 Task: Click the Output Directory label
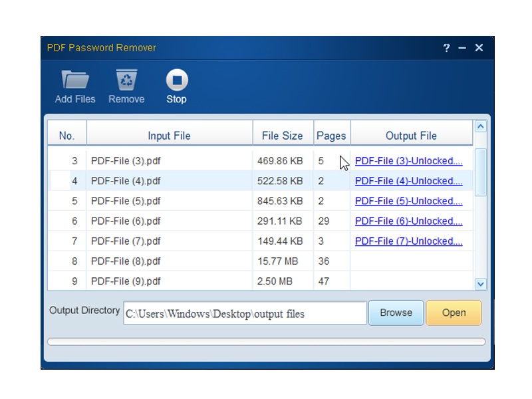point(84,310)
